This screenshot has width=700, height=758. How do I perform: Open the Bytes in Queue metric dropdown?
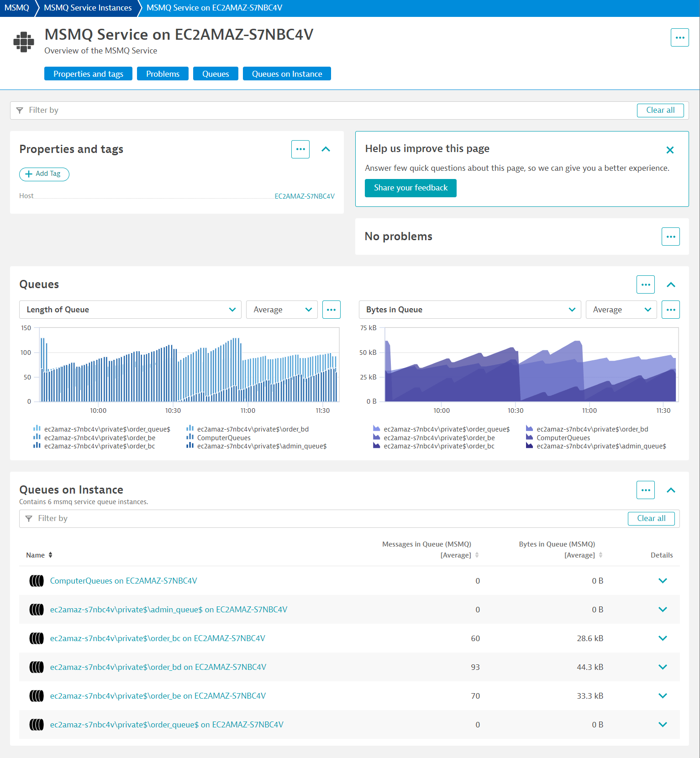[x=470, y=310]
